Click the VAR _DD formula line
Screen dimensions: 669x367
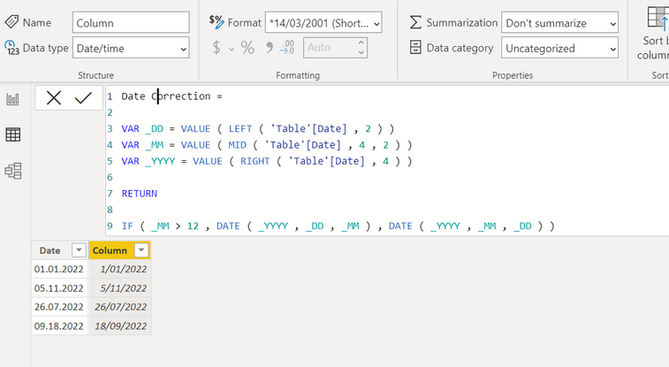tap(258, 128)
